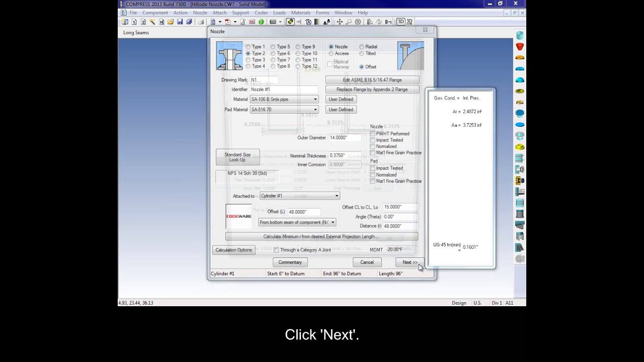Expand the report icon dropdown arrow
The height and width of the screenshot is (362, 644).
click(x=220, y=22)
